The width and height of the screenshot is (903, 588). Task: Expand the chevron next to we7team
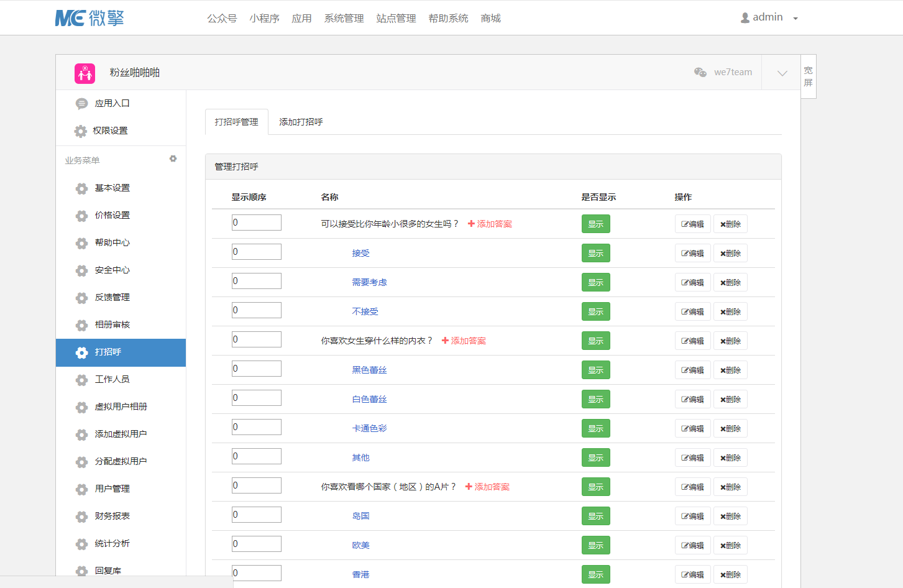pos(782,73)
